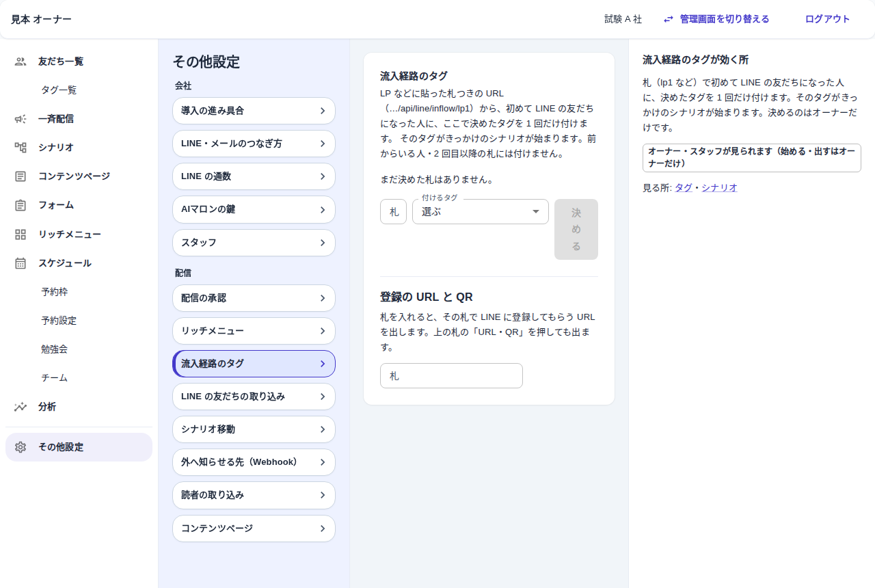Open 配信の承認 settings row
The image size is (875, 588).
pyautogui.click(x=254, y=298)
